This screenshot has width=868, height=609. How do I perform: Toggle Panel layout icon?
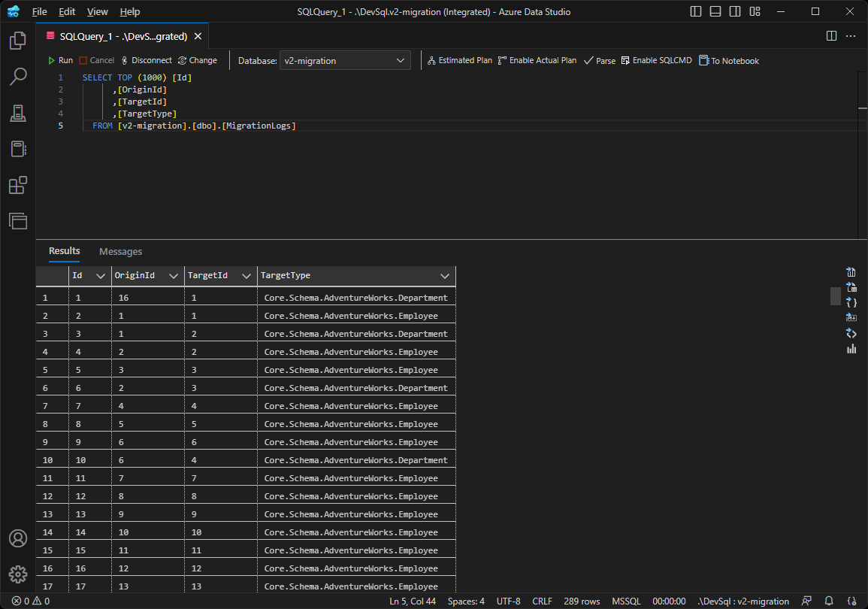click(x=715, y=11)
